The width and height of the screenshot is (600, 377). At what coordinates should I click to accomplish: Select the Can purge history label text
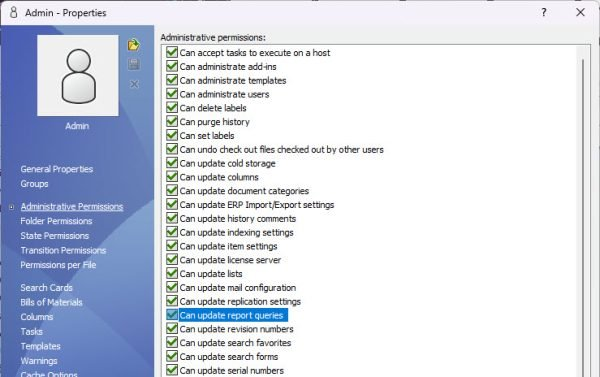point(215,122)
